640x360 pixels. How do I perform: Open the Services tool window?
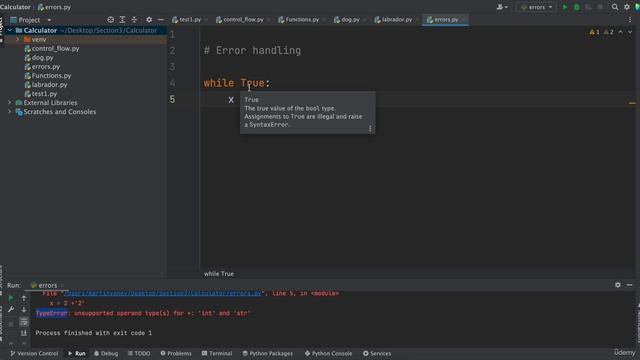pyautogui.click(x=377, y=353)
